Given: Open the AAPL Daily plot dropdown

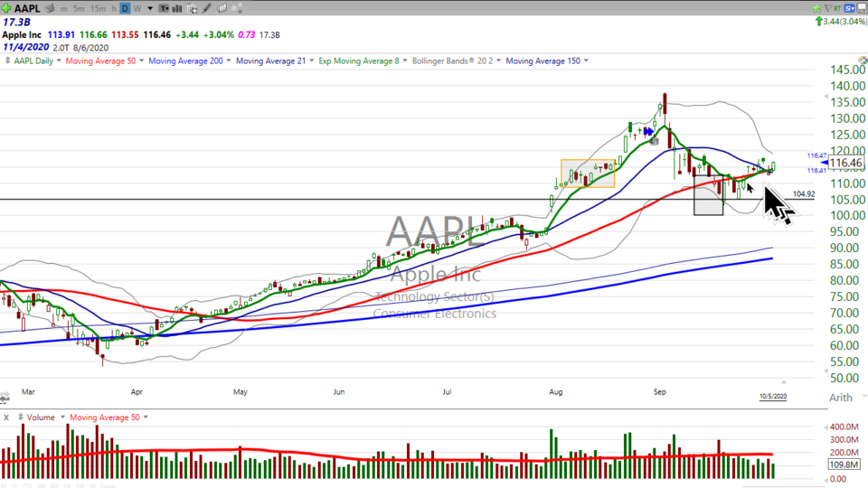Looking at the screenshot, I should tap(59, 61).
